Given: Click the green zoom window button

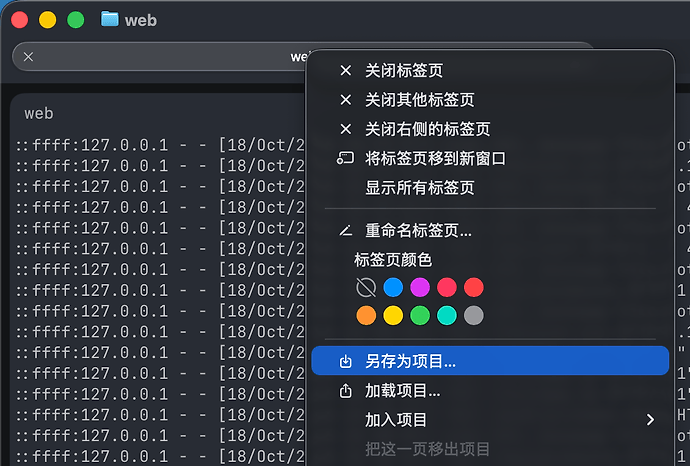Looking at the screenshot, I should (75, 20).
